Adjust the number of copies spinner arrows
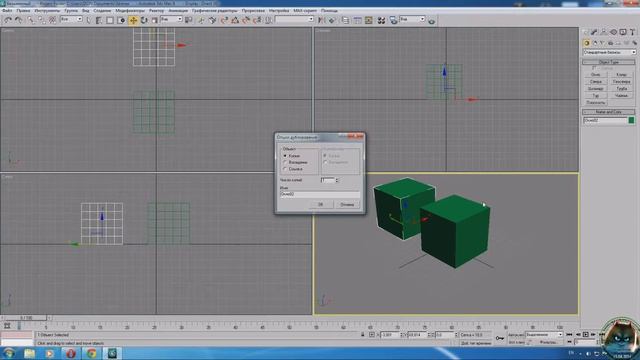The image size is (640, 360). (337, 180)
